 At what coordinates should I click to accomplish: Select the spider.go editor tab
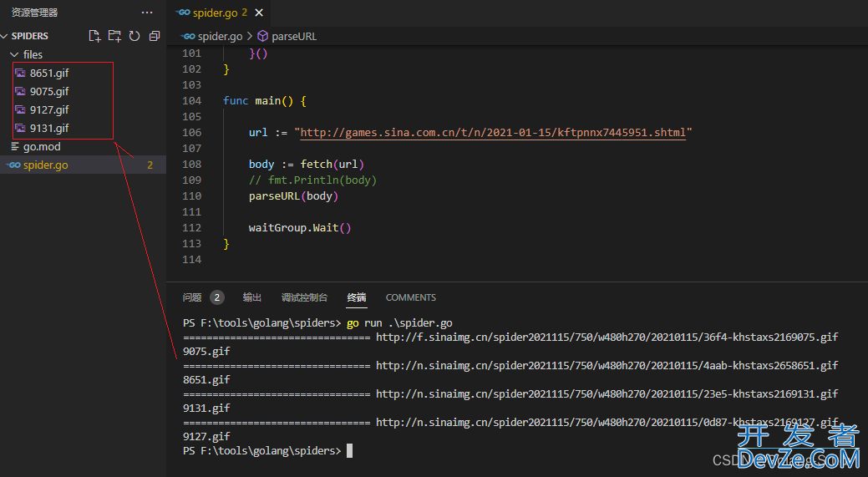coord(219,13)
